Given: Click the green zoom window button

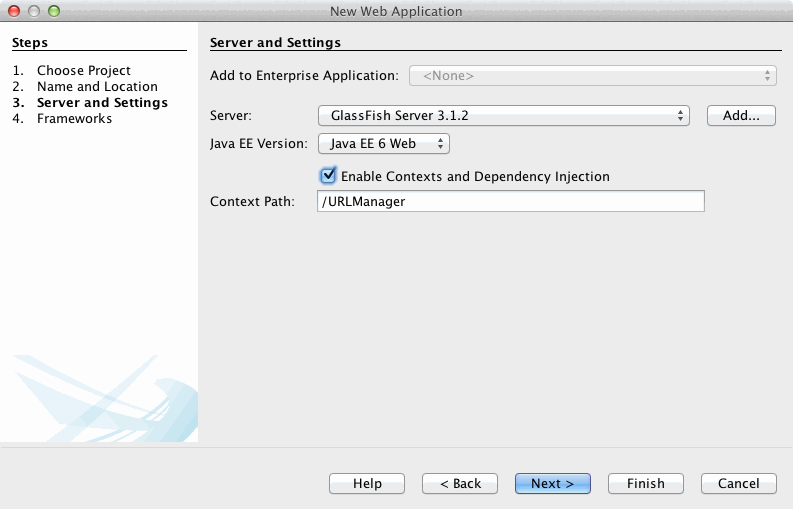Looking at the screenshot, I should 53,11.
